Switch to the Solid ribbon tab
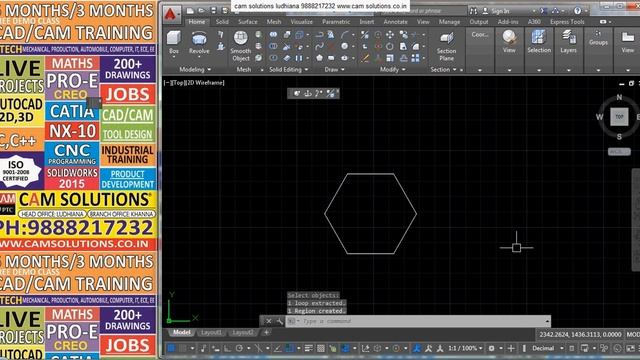640x360 pixels. coord(222,22)
